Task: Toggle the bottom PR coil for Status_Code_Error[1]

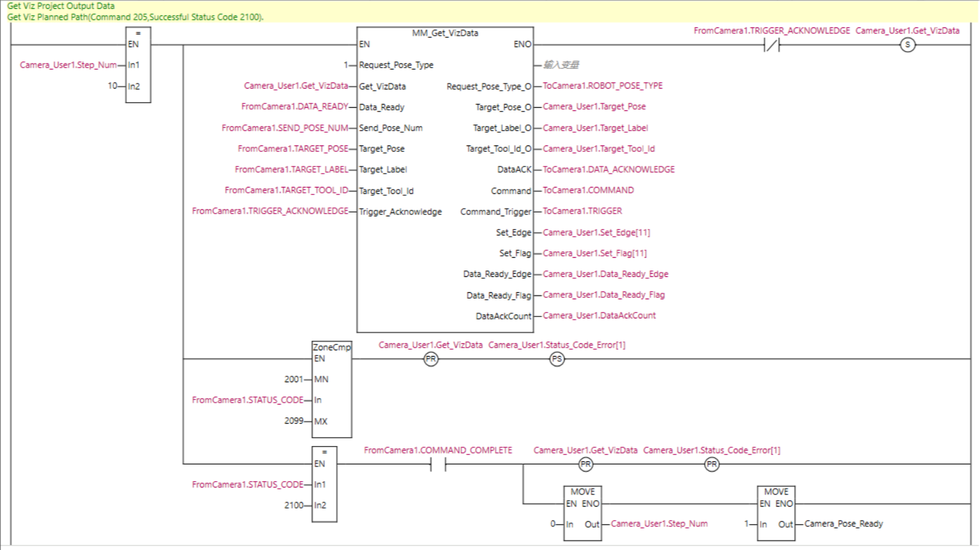Action: coord(711,465)
